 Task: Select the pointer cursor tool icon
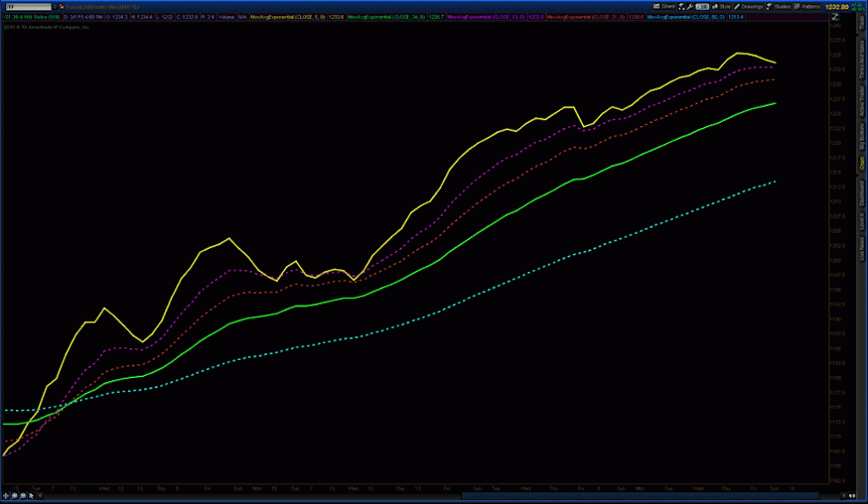31,496
